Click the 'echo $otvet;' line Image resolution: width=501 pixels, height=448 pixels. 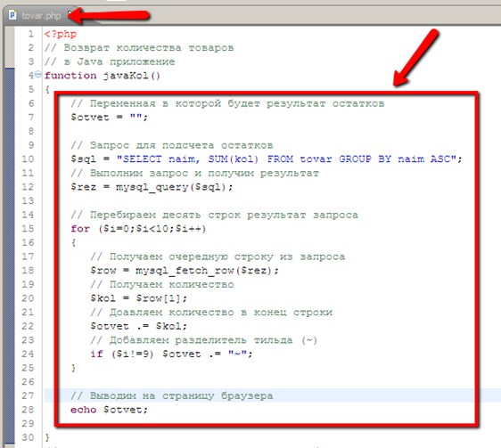pyautogui.click(x=109, y=410)
